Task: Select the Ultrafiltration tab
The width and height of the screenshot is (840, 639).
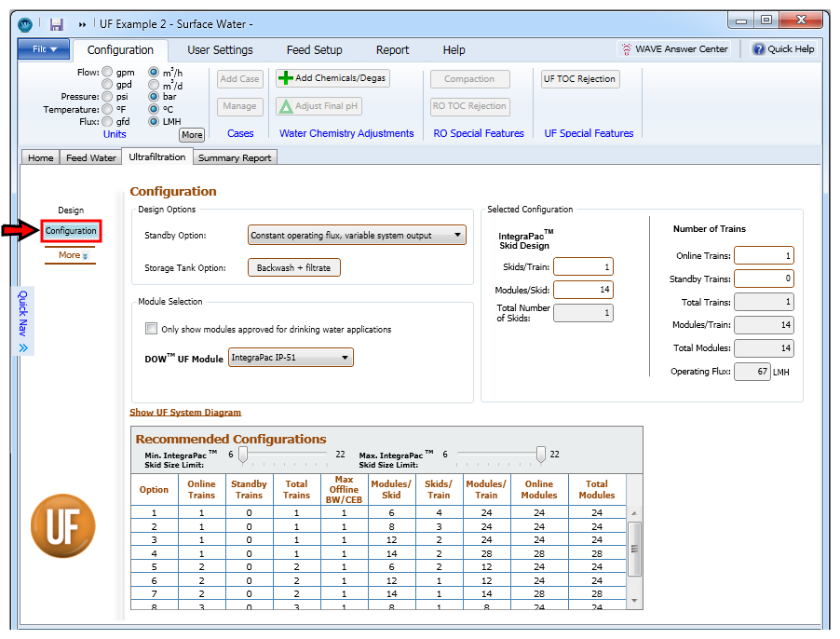Action: 157,156
